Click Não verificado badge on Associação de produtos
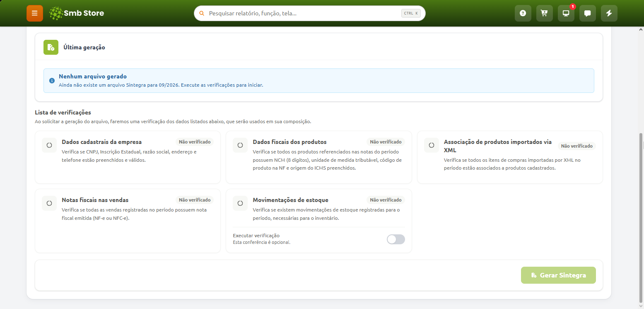The image size is (644, 309). (x=577, y=146)
